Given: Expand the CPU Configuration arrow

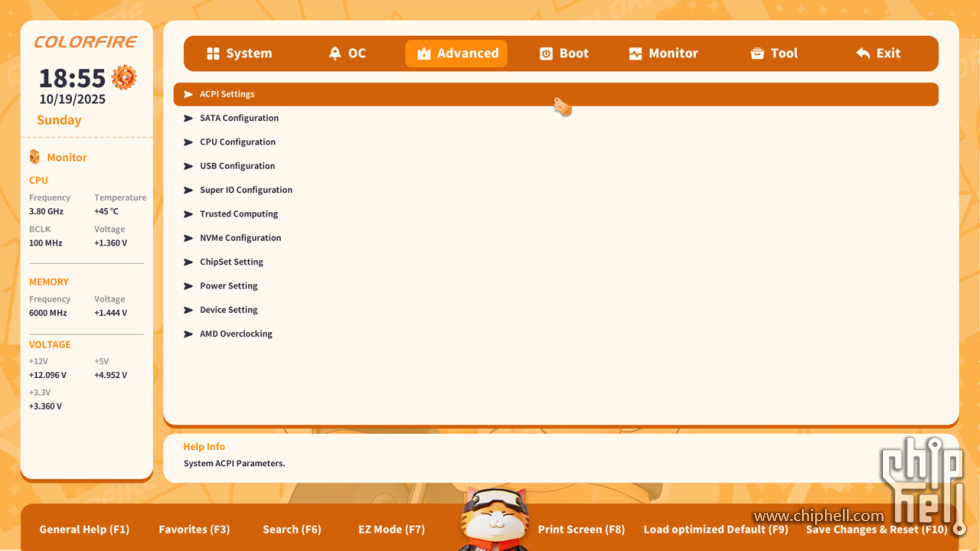Looking at the screenshot, I should click(188, 142).
